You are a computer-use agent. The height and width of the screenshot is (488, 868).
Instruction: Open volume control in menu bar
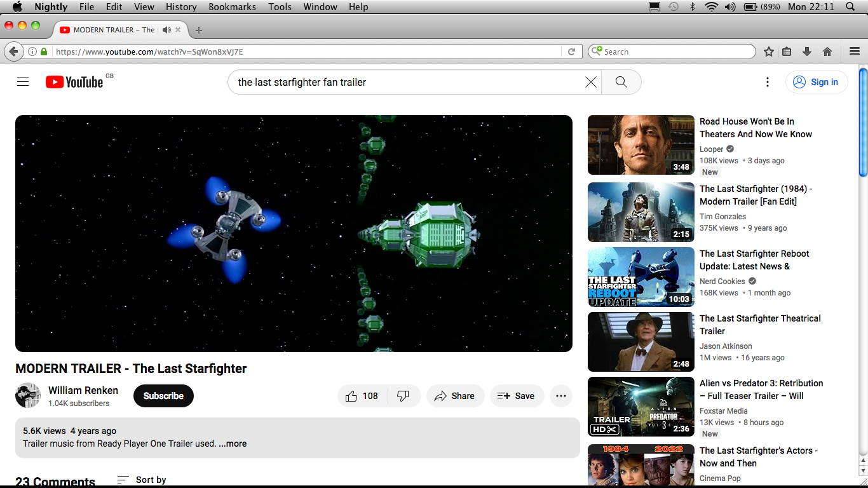tap(730, 7)
